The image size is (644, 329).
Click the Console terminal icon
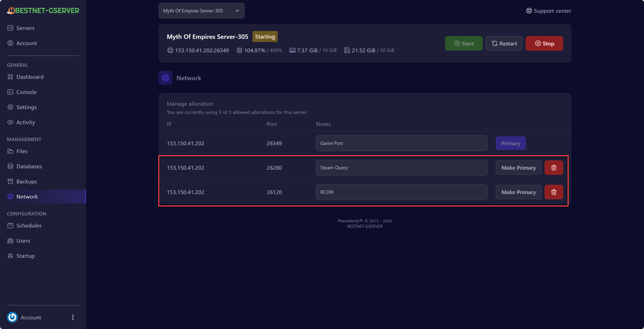(10, 92)
